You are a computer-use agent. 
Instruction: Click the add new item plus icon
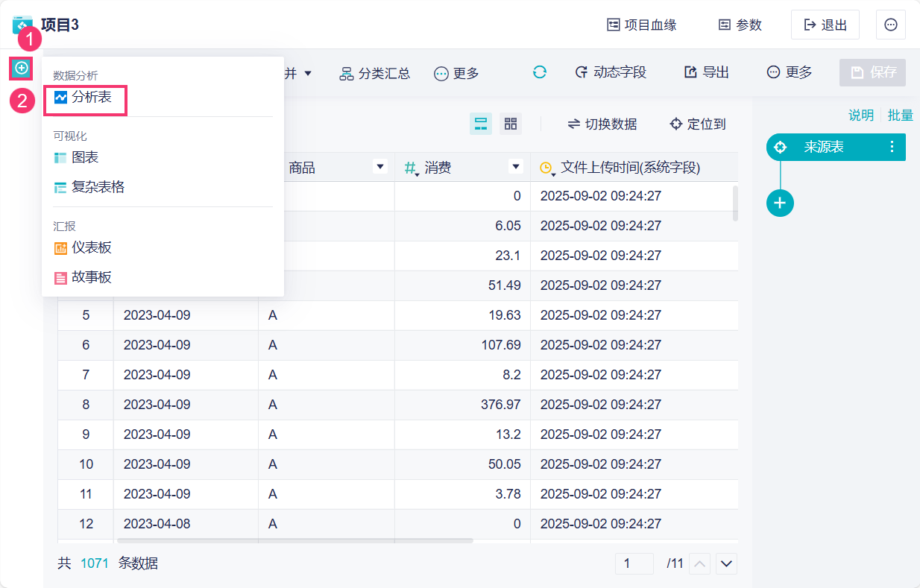[x=22, y=69]
